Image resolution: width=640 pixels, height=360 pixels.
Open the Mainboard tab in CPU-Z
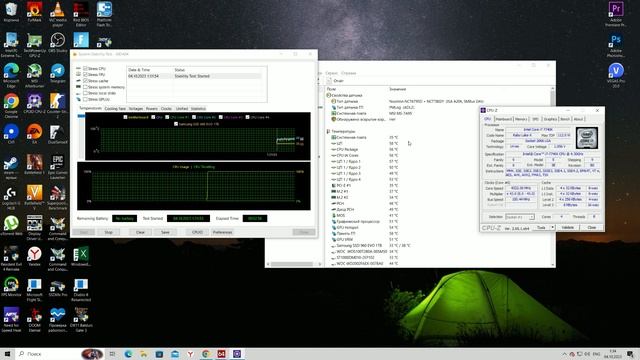(503, 119)
